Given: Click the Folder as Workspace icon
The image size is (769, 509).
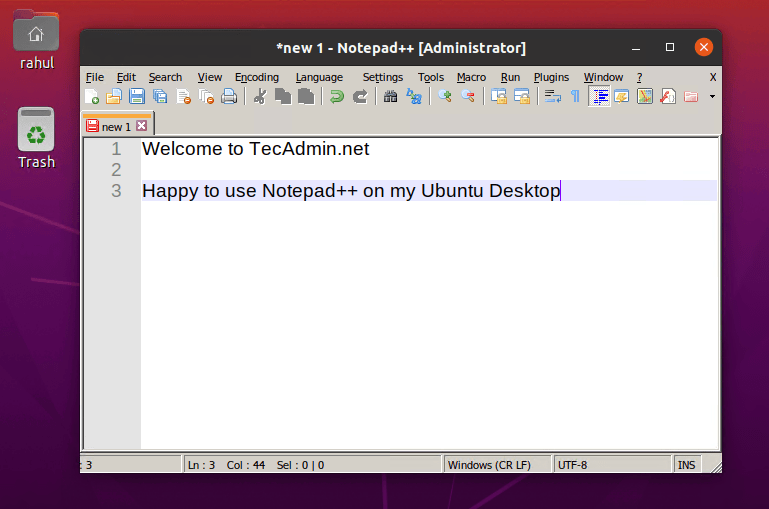Looking at the screenshot, I should [691, 97].
